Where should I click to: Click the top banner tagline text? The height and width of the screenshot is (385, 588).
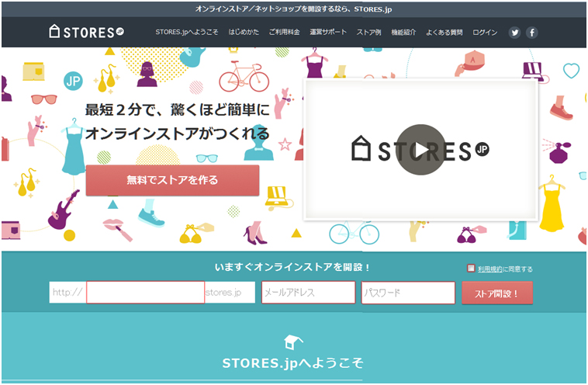tap(293, 9)
